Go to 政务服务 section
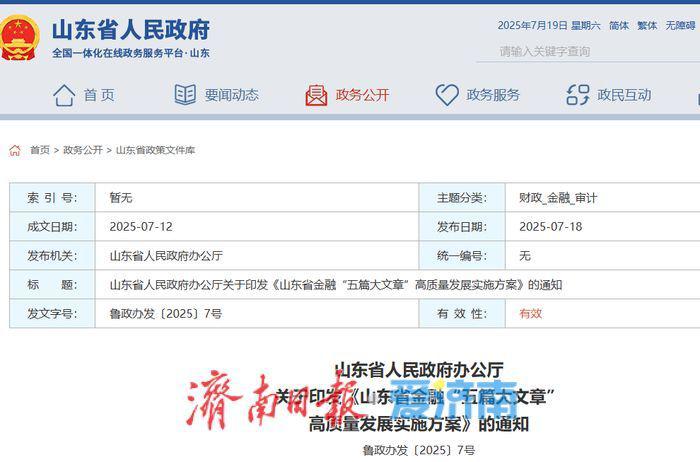The image size is (700, 462). pos(493,95)
